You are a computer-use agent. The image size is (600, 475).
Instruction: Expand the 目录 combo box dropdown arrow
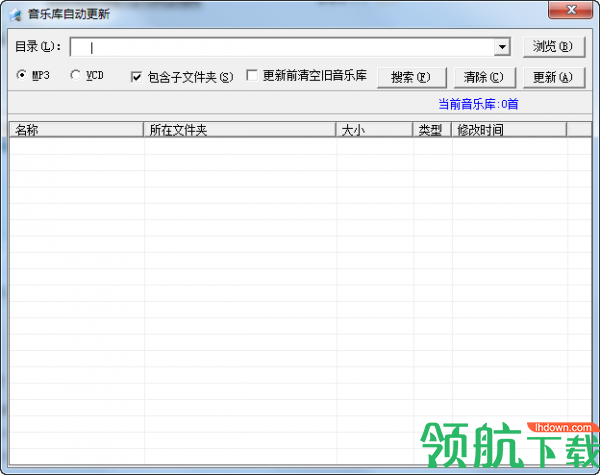point(502,47)
